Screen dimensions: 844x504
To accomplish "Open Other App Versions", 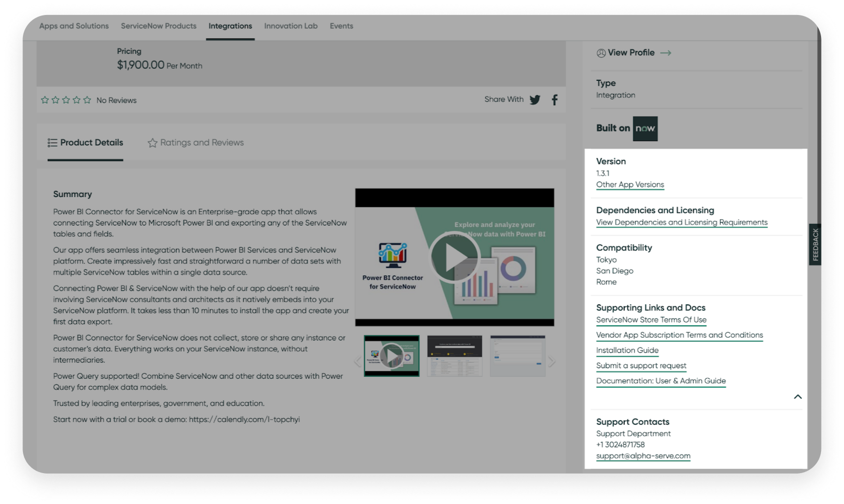I will [630, 185].
